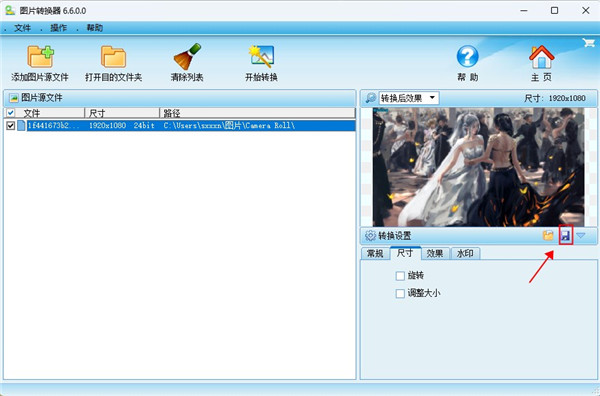Click the app icon in the title bar
Image resolution: width=600 pixels, height=396 pixels.
pos(10,10)
